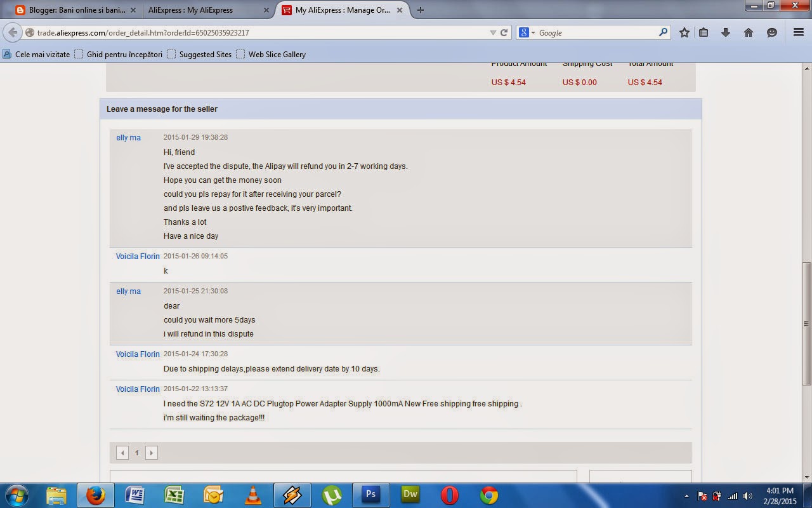The height and width of the screenshot is (508, 812).
Task: Click the shipping cost US $ 0.00
Action: tap(579, 83)
